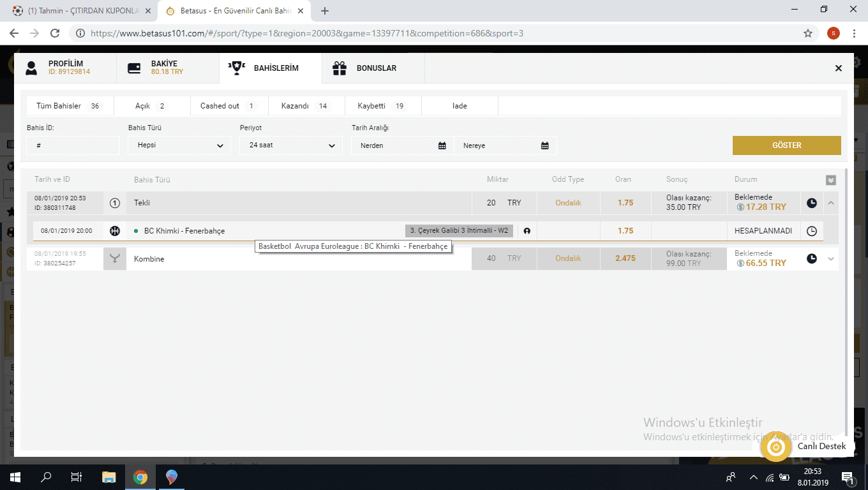This screenshot has width=868, height=490.
Task: Open the Nerden calendar icon
Action: coord(442,145)
